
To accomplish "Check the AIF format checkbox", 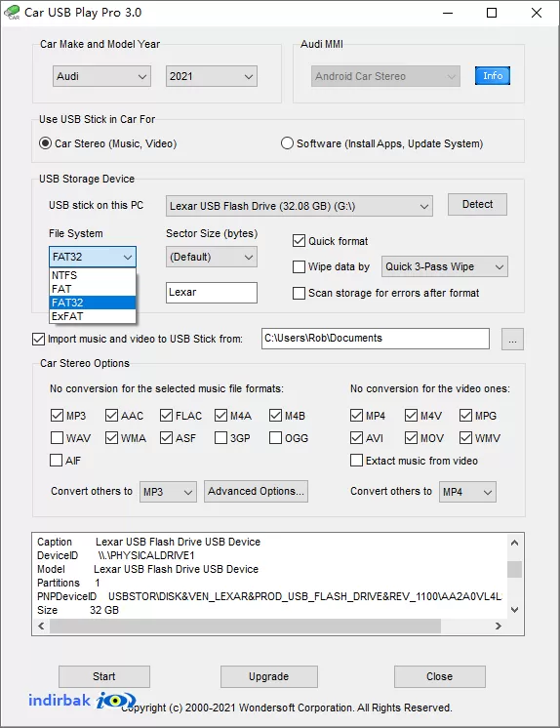I will 56,460.
